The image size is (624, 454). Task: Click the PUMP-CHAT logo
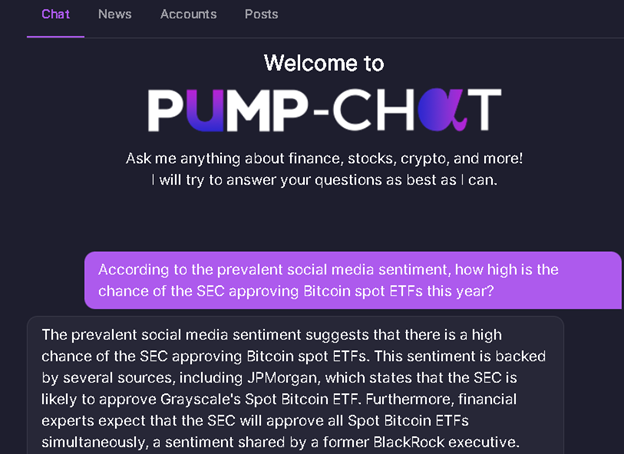pyautogui.click(x=324, y=110)
